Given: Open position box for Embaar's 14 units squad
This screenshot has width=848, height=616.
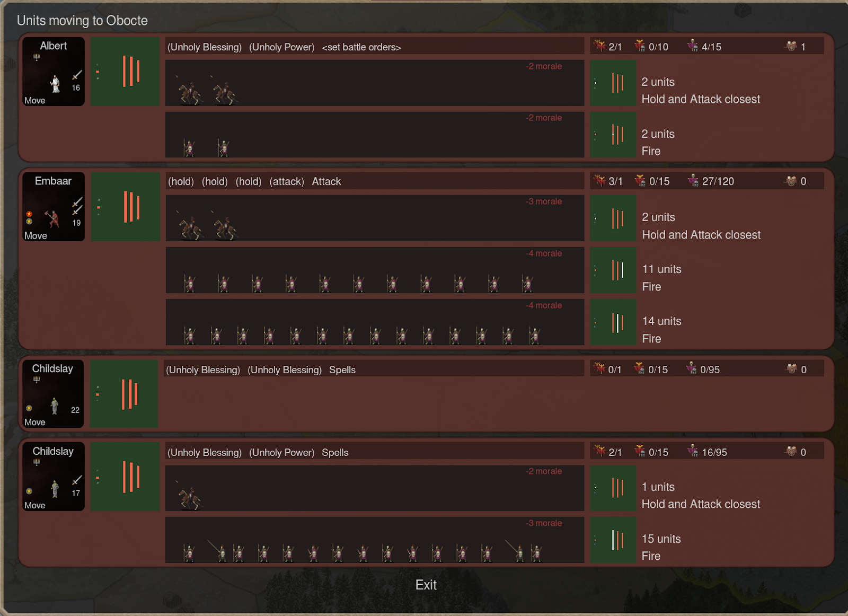Looking at the screenshot, I should click(613, 322).
